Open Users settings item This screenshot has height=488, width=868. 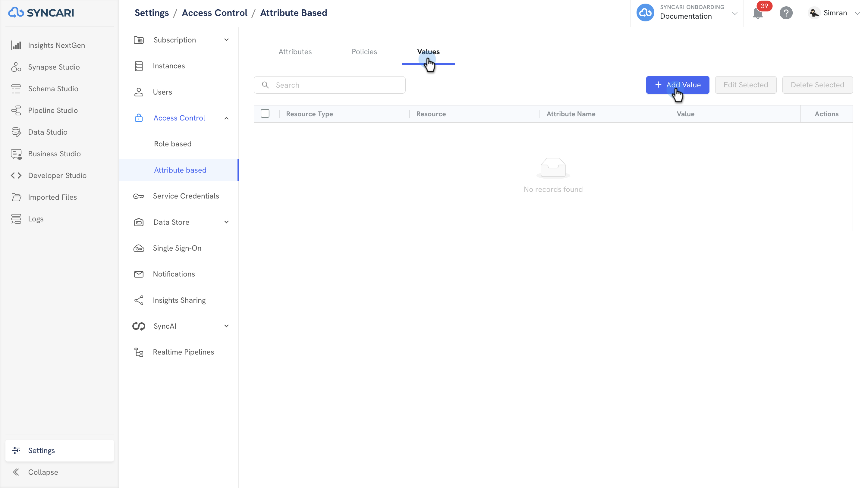[x=162, y=92]
